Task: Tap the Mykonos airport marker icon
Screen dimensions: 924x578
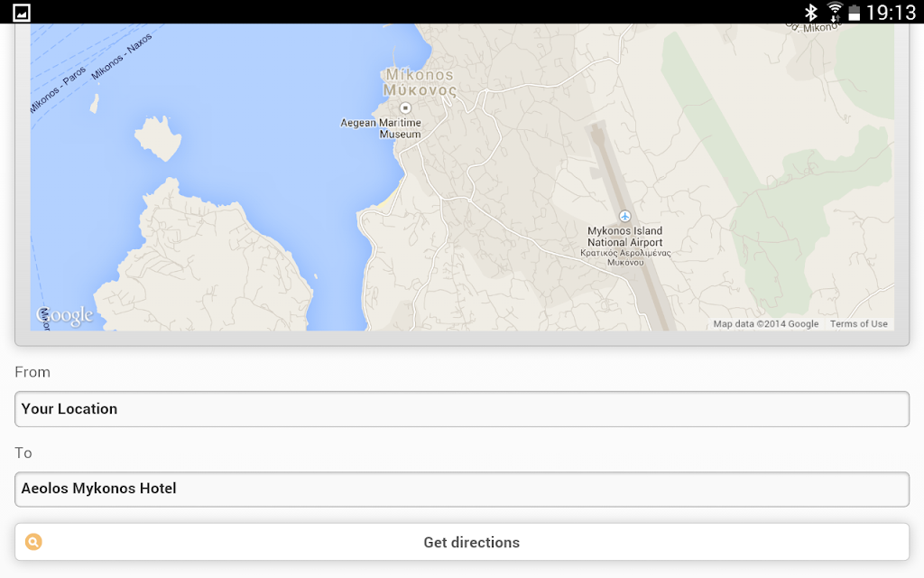Action: (x=624, y=217)
